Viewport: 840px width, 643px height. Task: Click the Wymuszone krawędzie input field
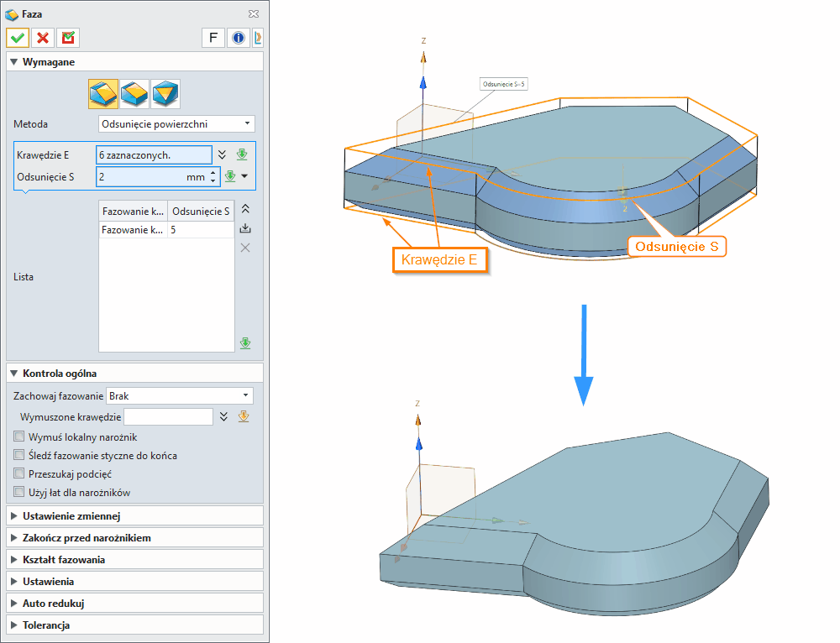(x=168, y=416)
